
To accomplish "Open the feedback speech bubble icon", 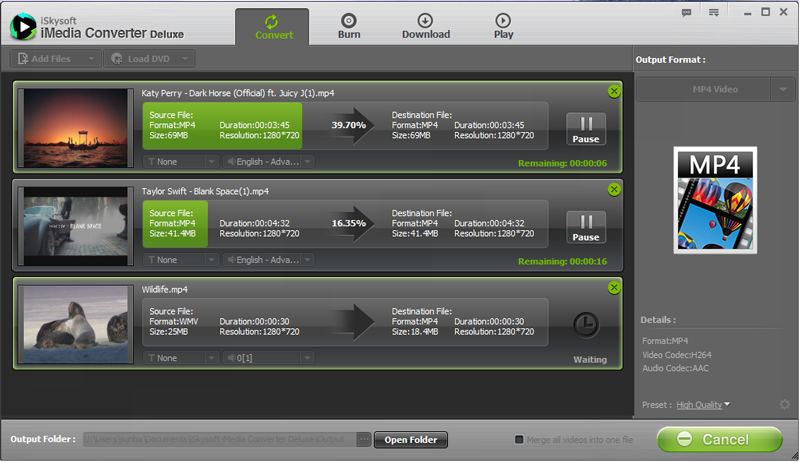I will click(x=686, y=12).
